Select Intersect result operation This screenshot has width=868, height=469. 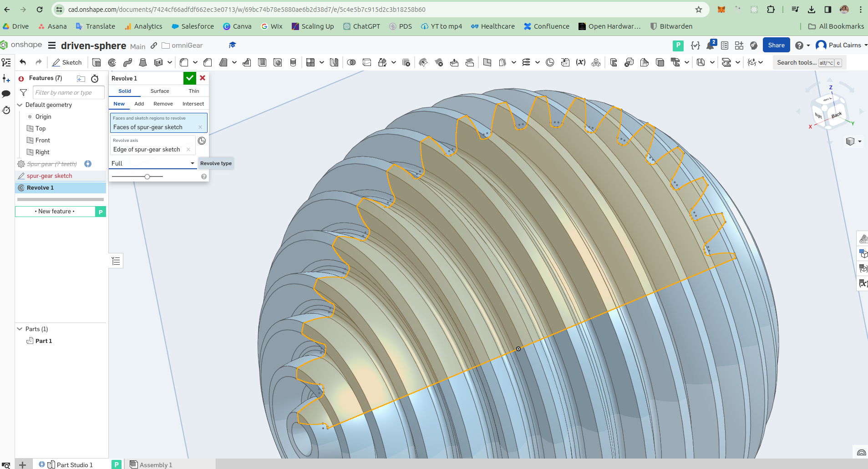[193, 104]
